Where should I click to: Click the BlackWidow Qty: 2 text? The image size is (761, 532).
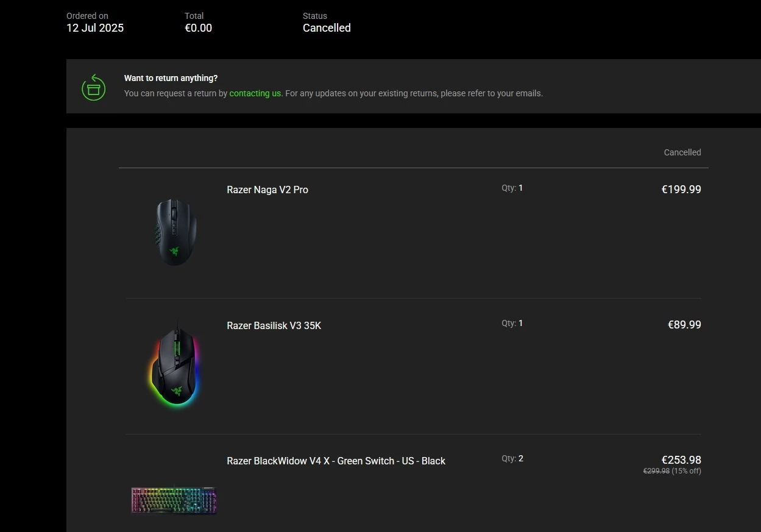(x=512, y=458)
